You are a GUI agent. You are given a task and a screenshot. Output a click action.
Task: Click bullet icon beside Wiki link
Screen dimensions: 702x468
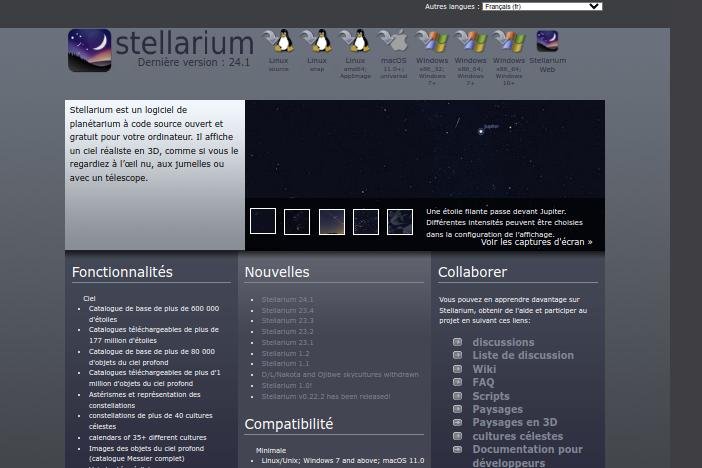tap(457, 369)
